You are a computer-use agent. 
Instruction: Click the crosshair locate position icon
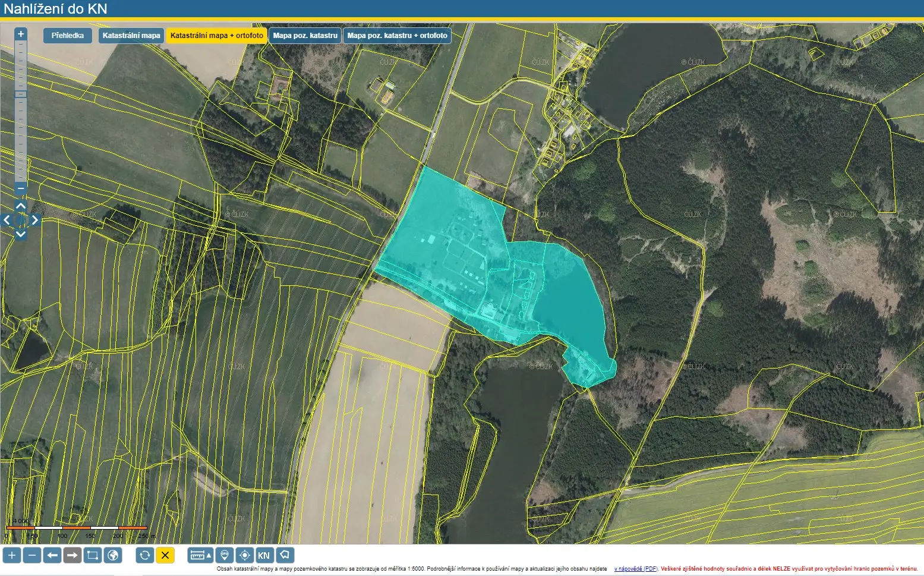(x=244, y=555)
